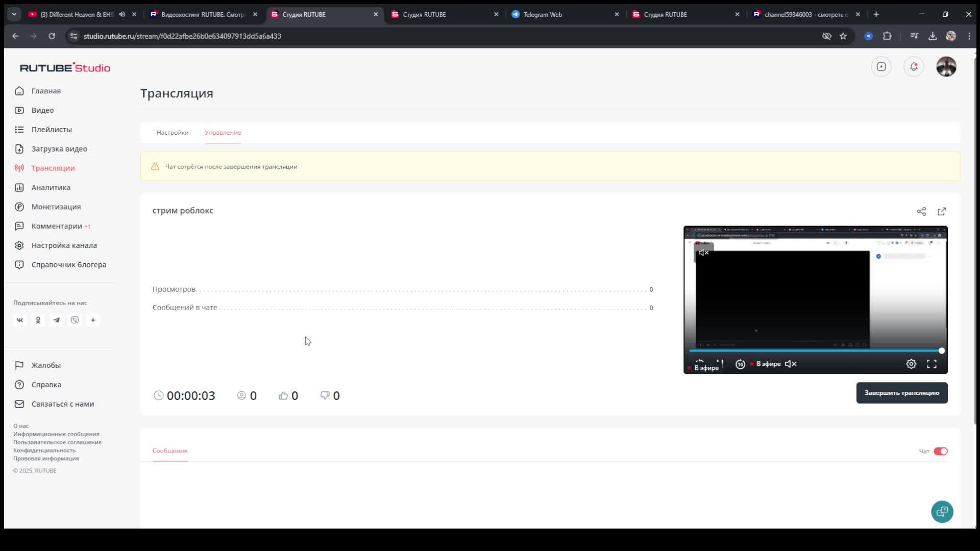Screen dimensions: 980x551
Task: Open stream in new window icon
Action: pos(942,211)
